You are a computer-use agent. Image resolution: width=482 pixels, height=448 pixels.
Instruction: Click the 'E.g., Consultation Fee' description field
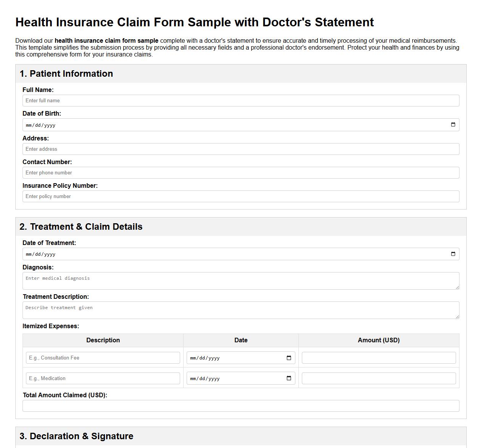[x=103, y=358]
